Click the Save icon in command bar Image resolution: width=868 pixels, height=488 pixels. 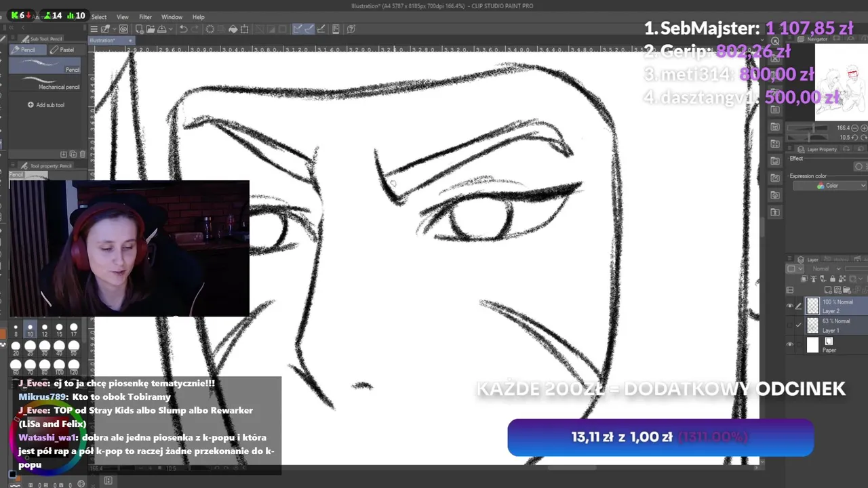[161, 28]
